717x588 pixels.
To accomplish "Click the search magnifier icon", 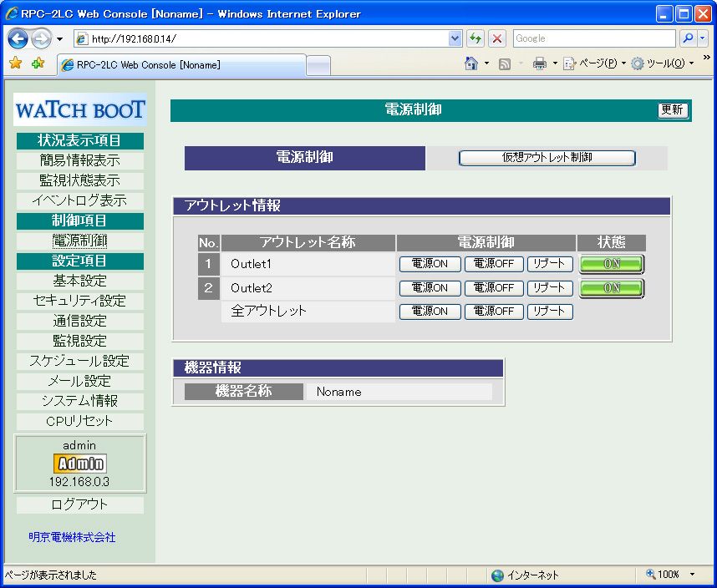I will tap(688, 38).
